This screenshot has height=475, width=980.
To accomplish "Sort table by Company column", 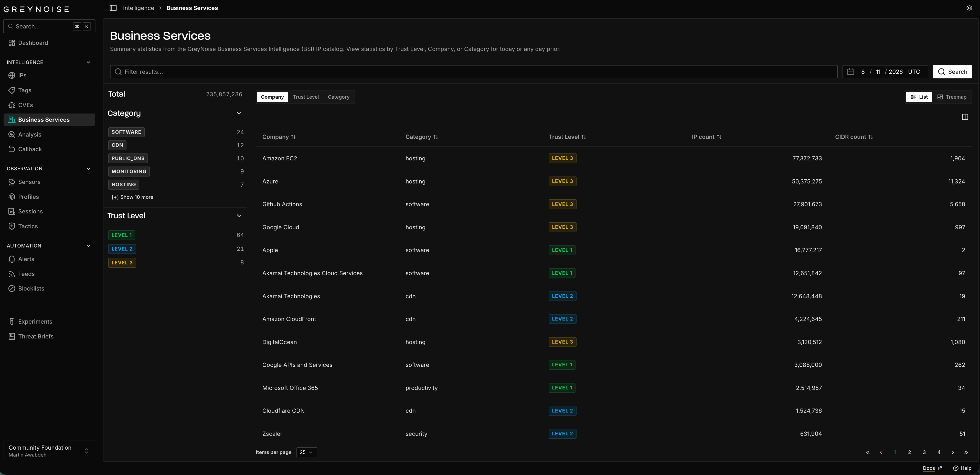I will [279, 137].
